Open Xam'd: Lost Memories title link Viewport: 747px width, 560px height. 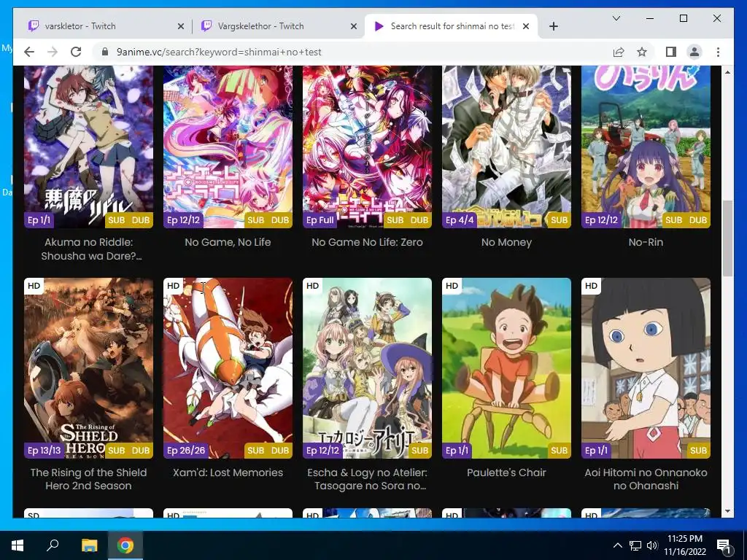pyautogui.click(x=228, y=472)
